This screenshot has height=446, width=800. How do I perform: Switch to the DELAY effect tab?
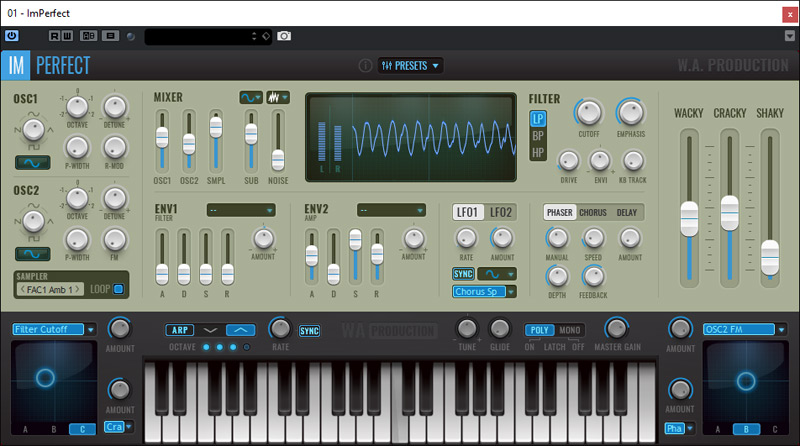coord(626,212)
